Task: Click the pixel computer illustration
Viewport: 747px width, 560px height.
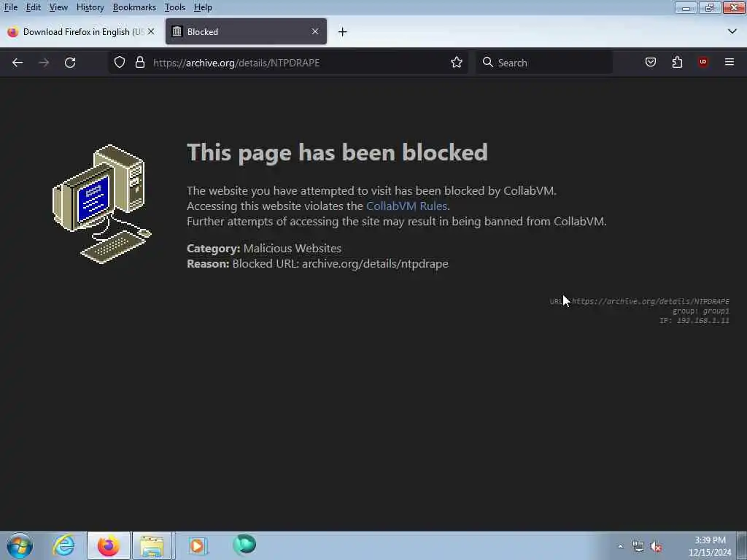Action: coord(101,204)
